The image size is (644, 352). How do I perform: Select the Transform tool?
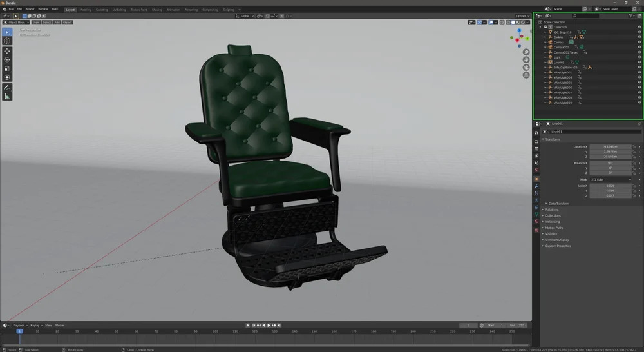(7, 77)
